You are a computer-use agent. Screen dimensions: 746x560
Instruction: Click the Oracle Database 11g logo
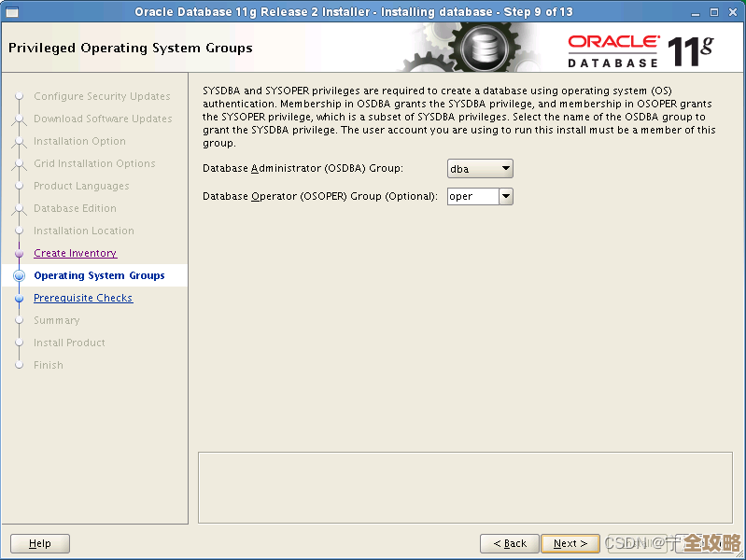click(x=640, y=49)
